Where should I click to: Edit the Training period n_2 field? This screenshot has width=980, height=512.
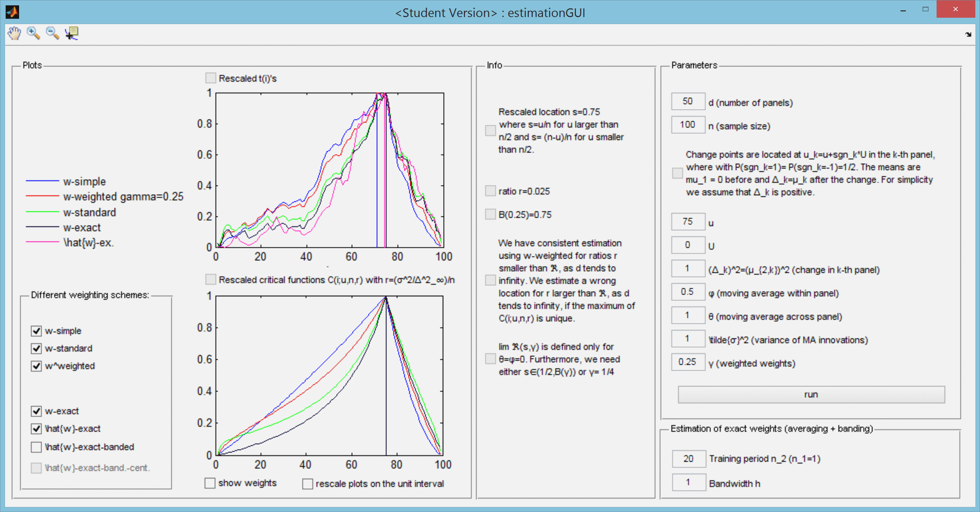[x=689, y=459]
